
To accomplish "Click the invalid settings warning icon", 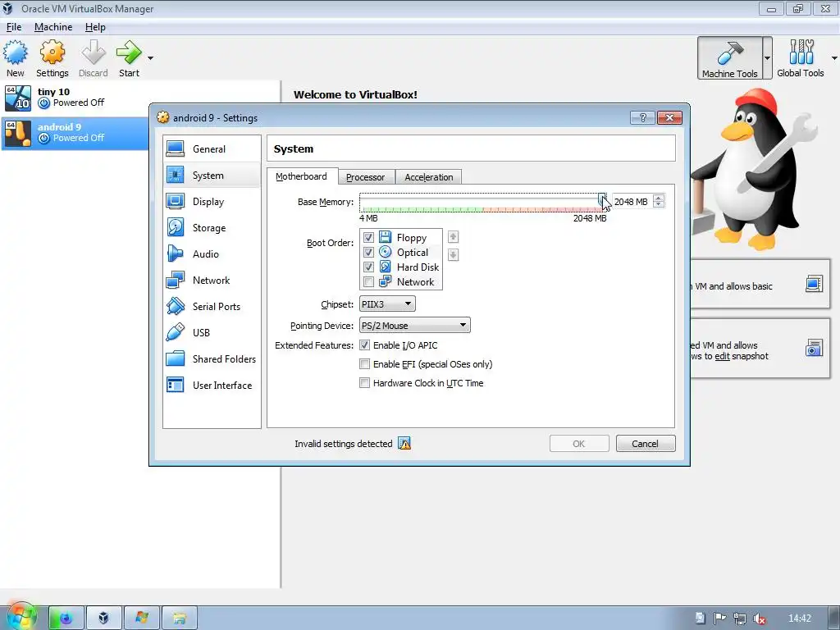I will 404,444.
